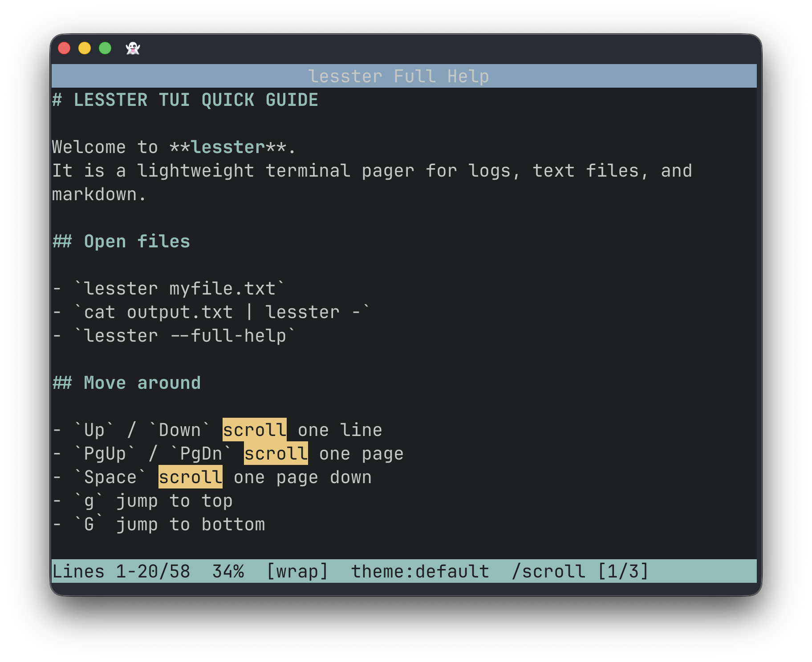This screenshot has height=662, width=812.
Task: Click the 'lesster --full-help' command line
Action: (x=185, y=336)
